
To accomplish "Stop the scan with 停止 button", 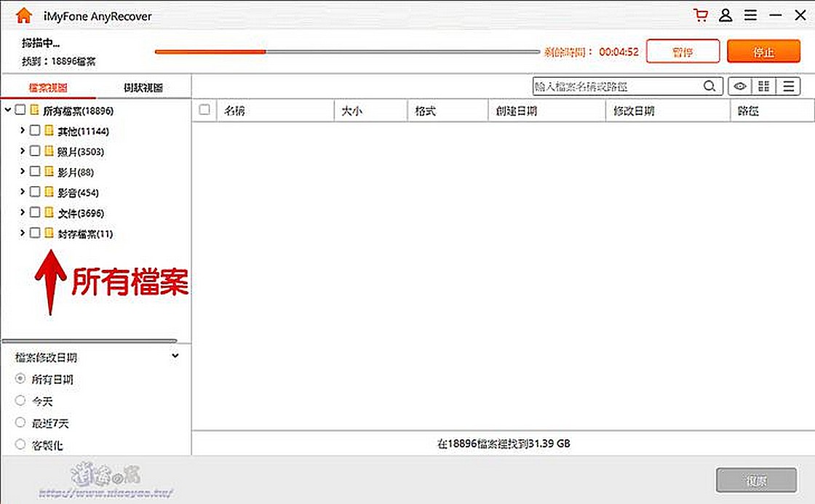I will (763, 52).
